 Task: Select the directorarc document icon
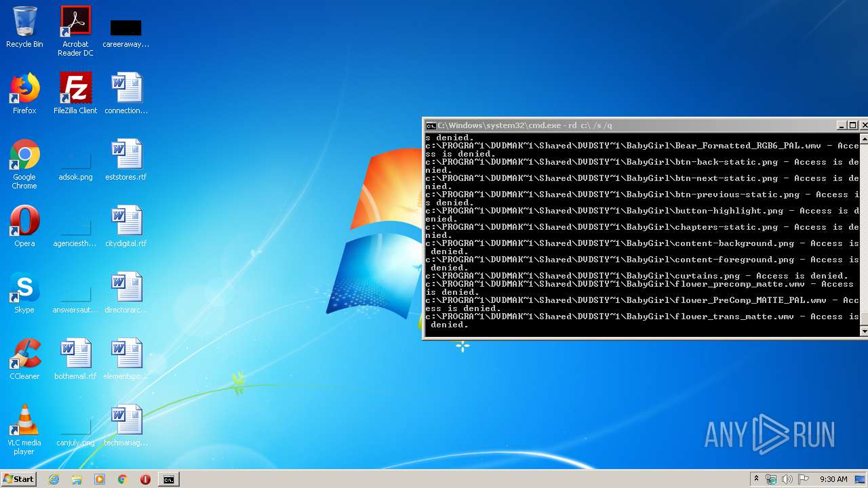click(126, 293)
